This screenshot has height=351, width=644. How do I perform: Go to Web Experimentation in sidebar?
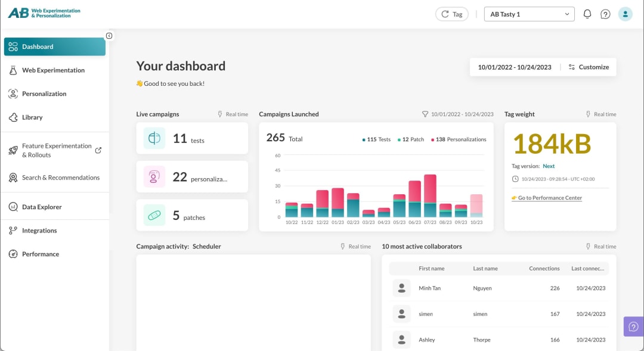click(55, 70)
